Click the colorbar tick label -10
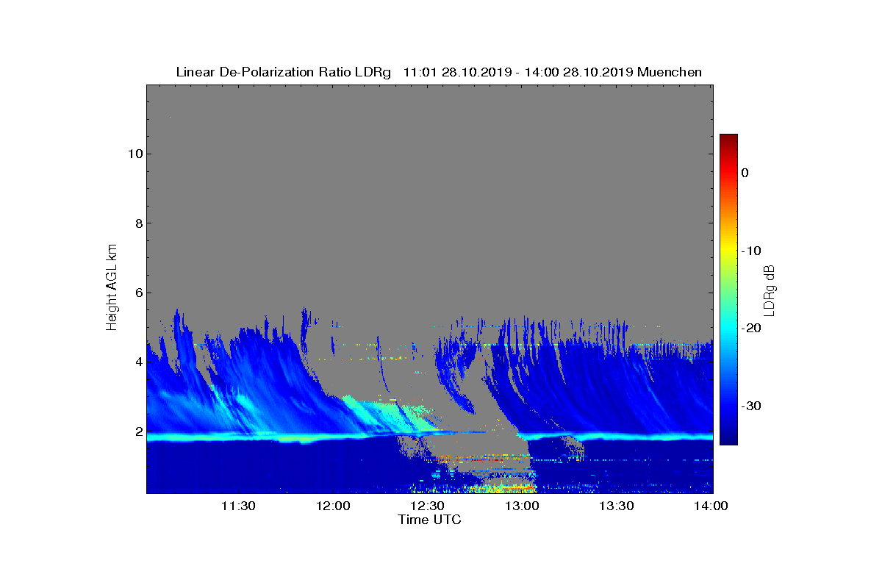The image size is (882, 588). (750, 251)
